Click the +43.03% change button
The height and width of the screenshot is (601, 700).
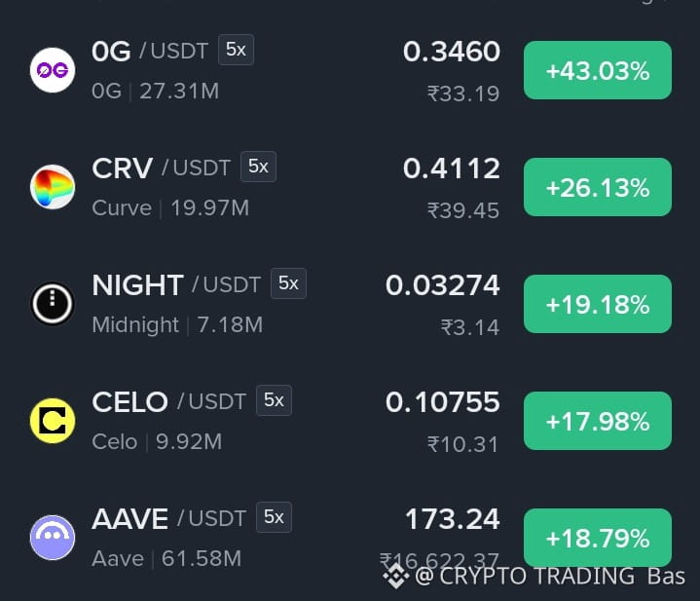[598, 70]
